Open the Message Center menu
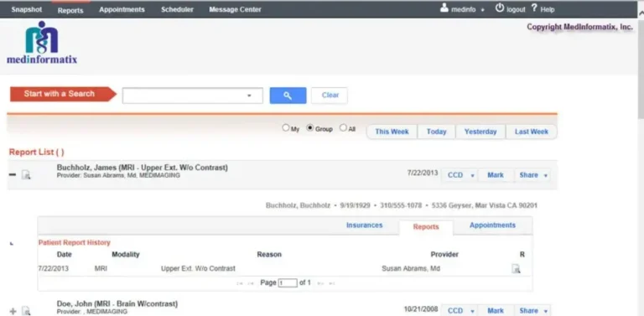Image resolution: width=644 pixels, height=316 pixels. pyautogui.click(x=235, y=9)
